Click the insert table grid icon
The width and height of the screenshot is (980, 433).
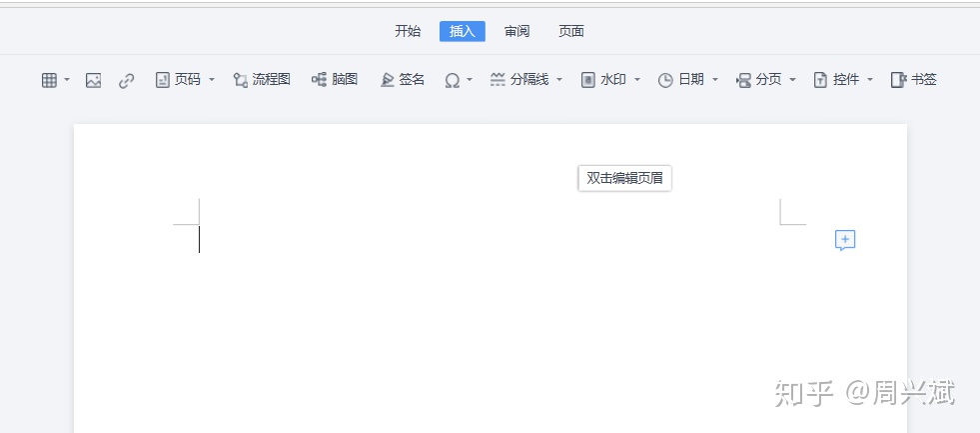(49, 80)
